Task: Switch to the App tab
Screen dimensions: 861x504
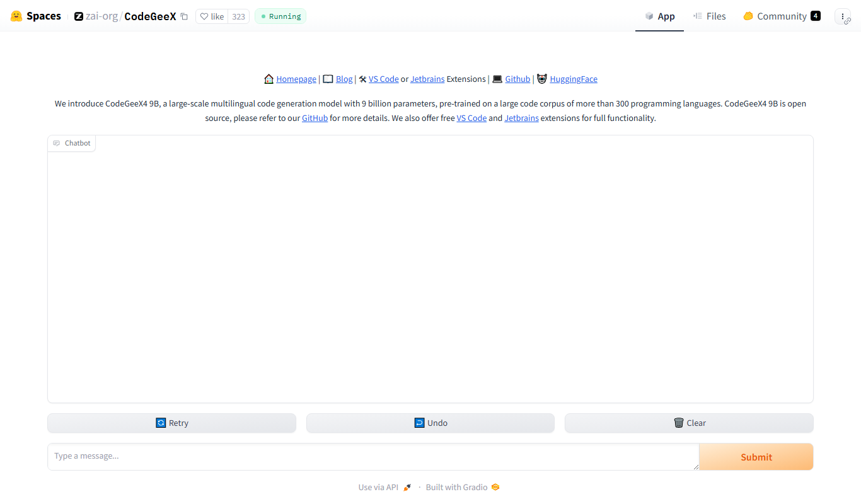Action: pos(659,16)
